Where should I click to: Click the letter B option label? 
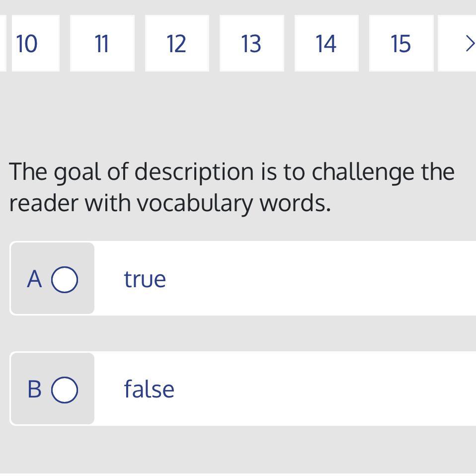tap(34, 389)
